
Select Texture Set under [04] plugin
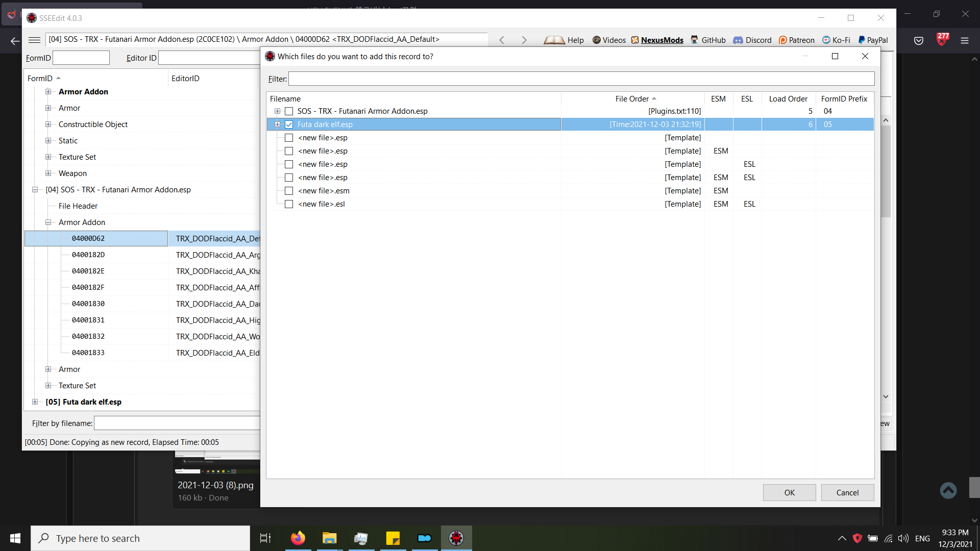tap(77, 386)
